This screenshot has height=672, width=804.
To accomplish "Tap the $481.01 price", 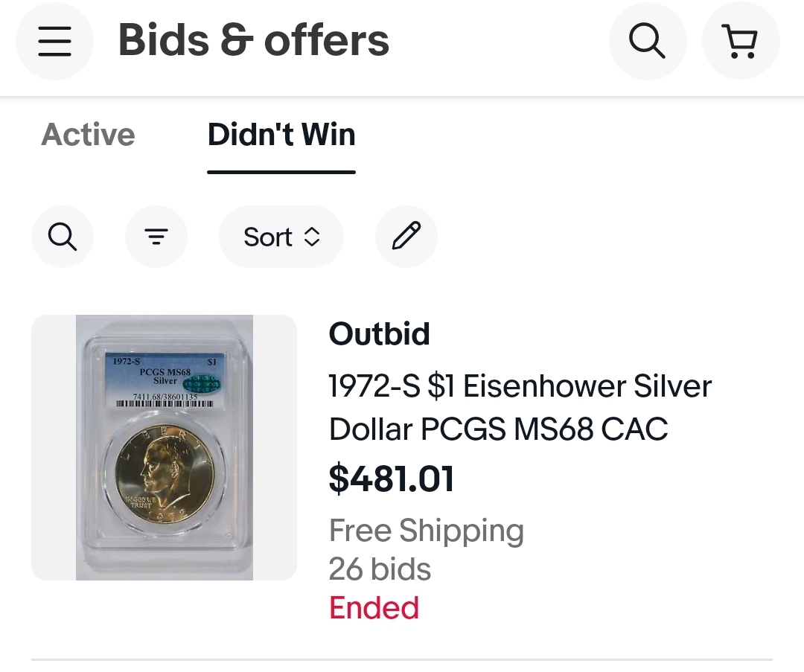I will (x=392, y=479).
